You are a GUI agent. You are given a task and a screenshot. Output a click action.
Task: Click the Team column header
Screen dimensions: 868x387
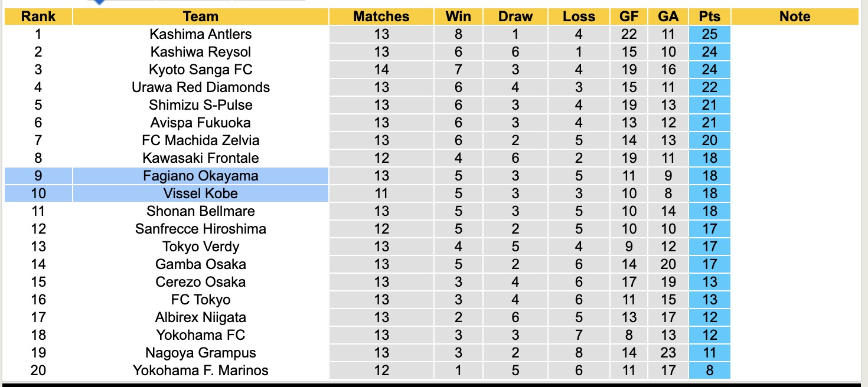click(201, 17)
